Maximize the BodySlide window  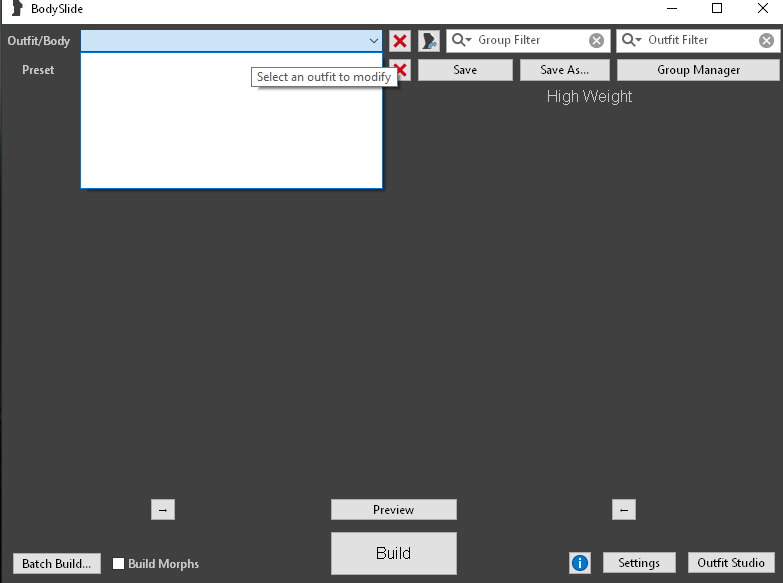pyautogui.click(x=717, y=8)
